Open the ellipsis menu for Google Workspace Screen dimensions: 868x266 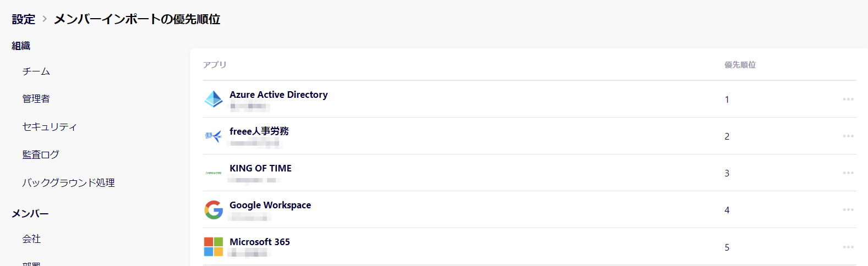[848, 210]
